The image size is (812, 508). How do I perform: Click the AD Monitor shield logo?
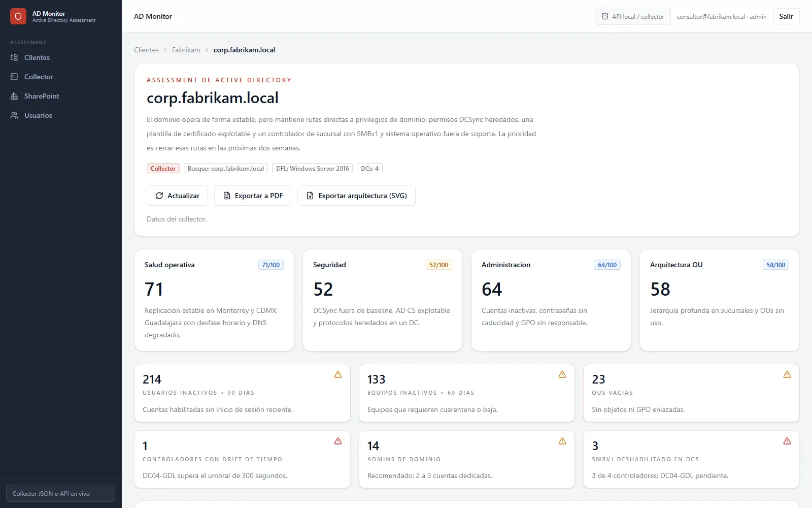tap(18, 16)
